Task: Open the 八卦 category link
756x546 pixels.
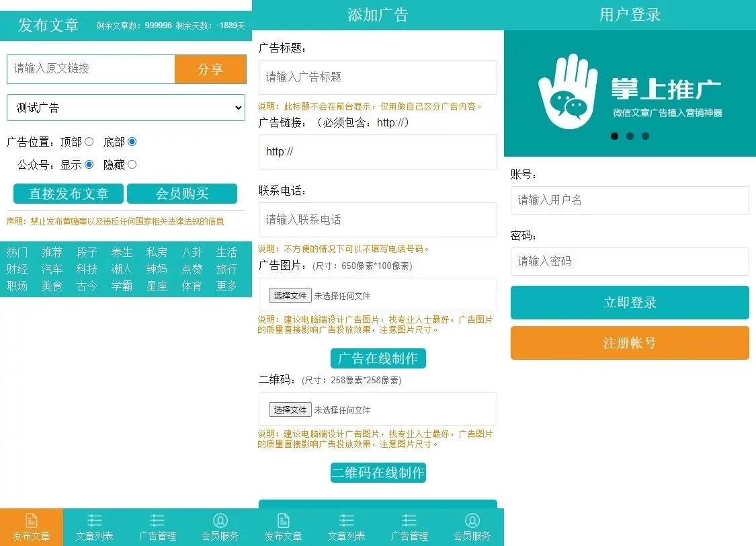Action: (x=192, y=252)
